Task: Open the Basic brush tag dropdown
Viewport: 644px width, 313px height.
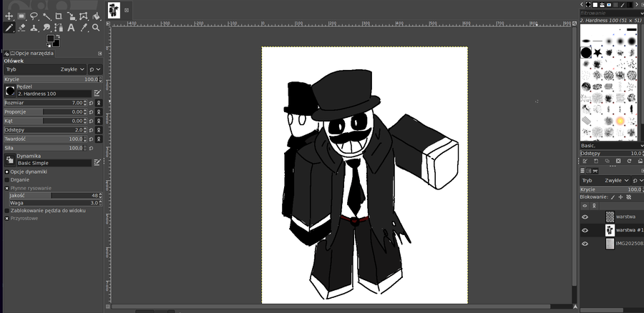Action: [x=612, y=146]
